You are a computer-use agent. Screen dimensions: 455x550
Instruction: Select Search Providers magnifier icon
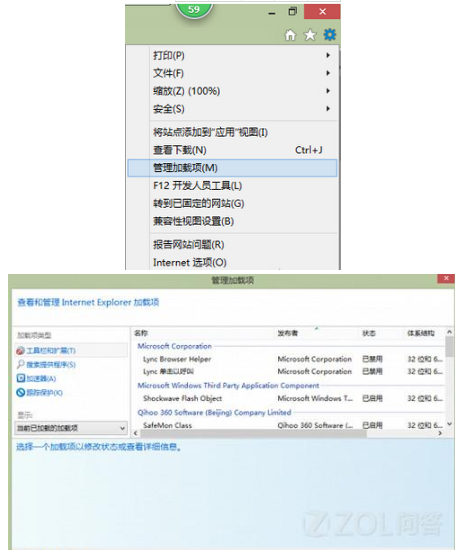click(x=20, y=364)
